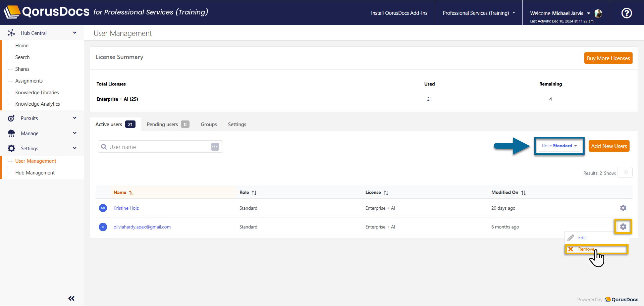The image size is (644, 306).
Task: Switch to Pending users tab
Action: [x=168, y=124]
